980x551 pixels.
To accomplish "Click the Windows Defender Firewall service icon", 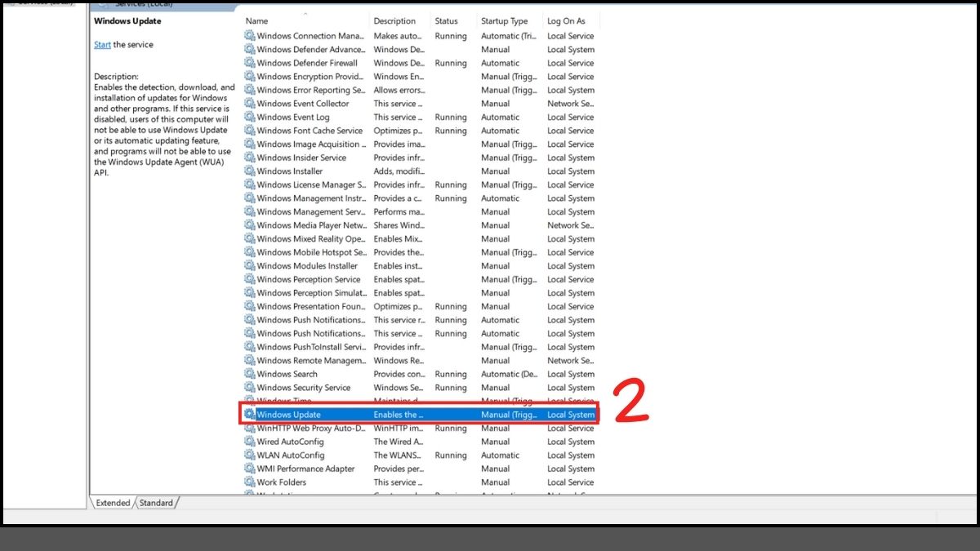I will point(250,63).
